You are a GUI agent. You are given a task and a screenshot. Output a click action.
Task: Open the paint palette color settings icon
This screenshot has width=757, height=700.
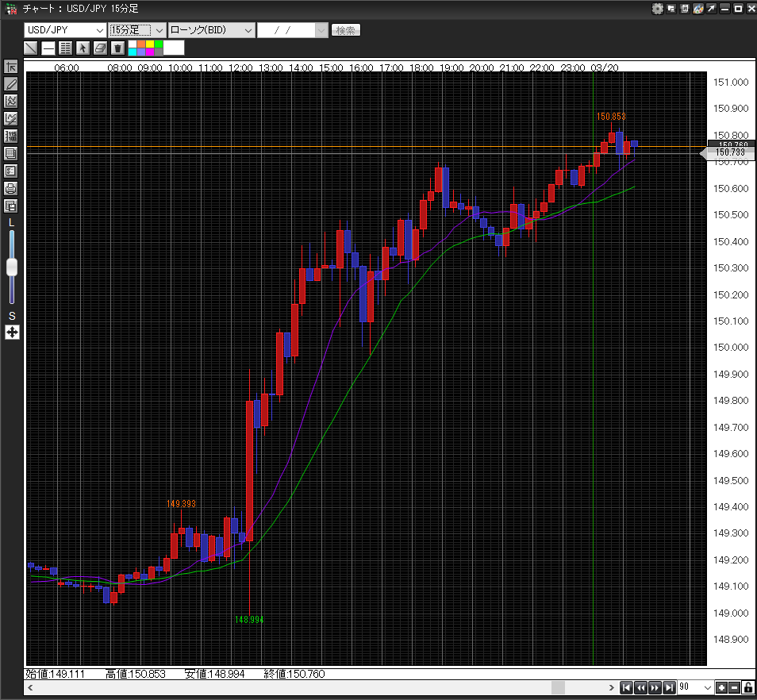(x=697, y=9)
